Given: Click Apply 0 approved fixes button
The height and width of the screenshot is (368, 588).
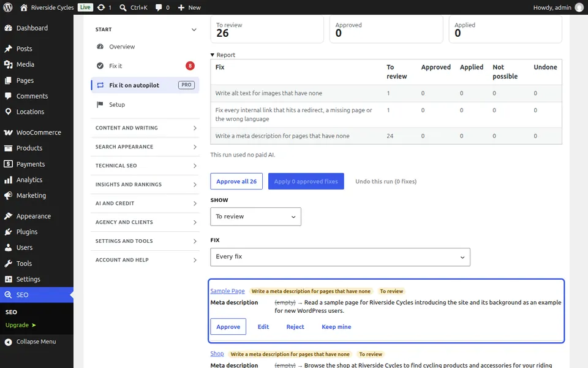Looking at the screenshot, I should coord(306,182).
